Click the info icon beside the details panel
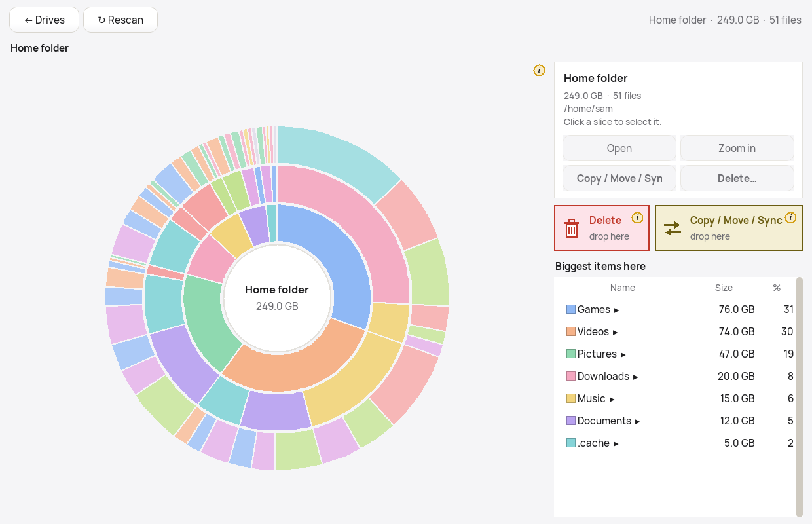The height and width of the screenshot is (524, 812). point(539,70)
